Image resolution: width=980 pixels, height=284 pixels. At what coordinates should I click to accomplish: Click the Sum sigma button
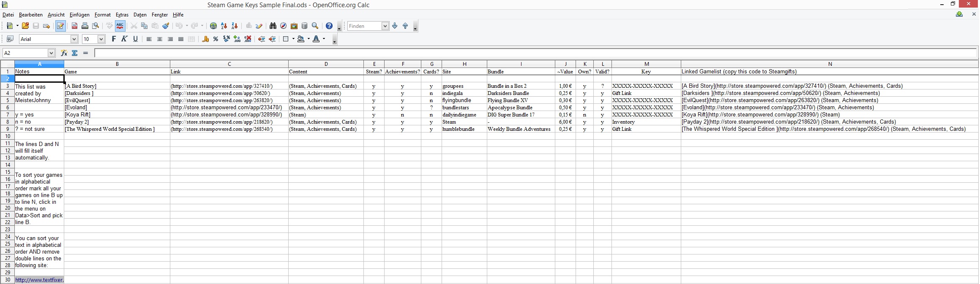tap(75, 53)
